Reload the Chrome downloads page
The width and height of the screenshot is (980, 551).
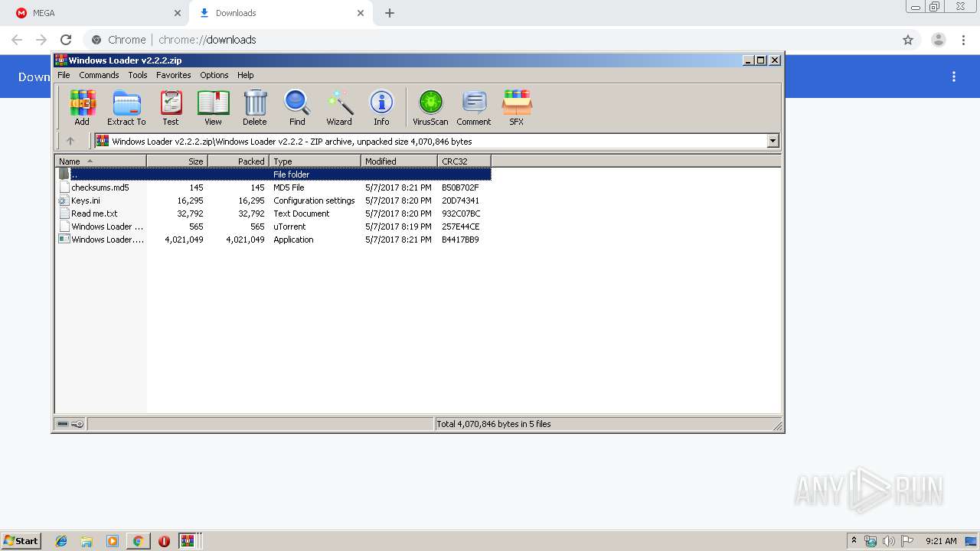click(x=66, y=40)
